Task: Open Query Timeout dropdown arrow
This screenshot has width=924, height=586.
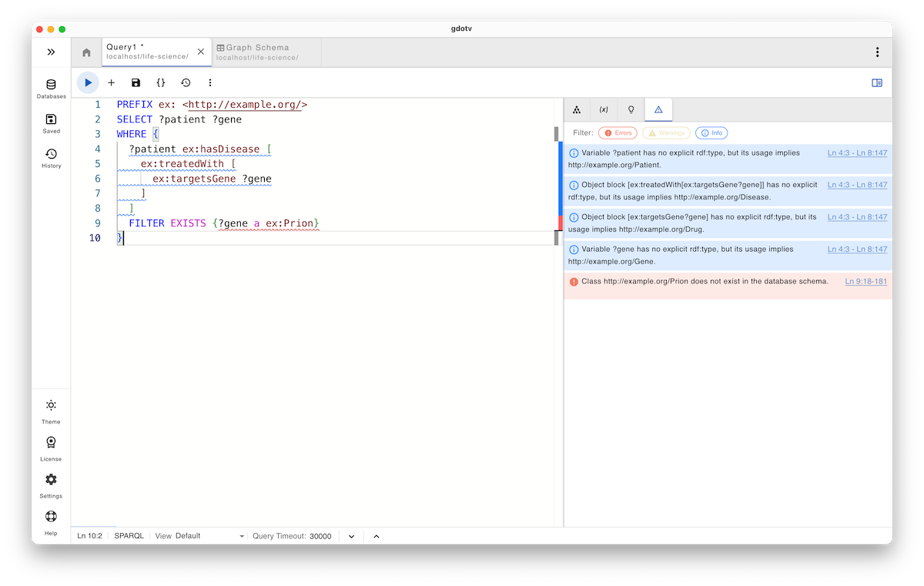Action: (351, 535)
